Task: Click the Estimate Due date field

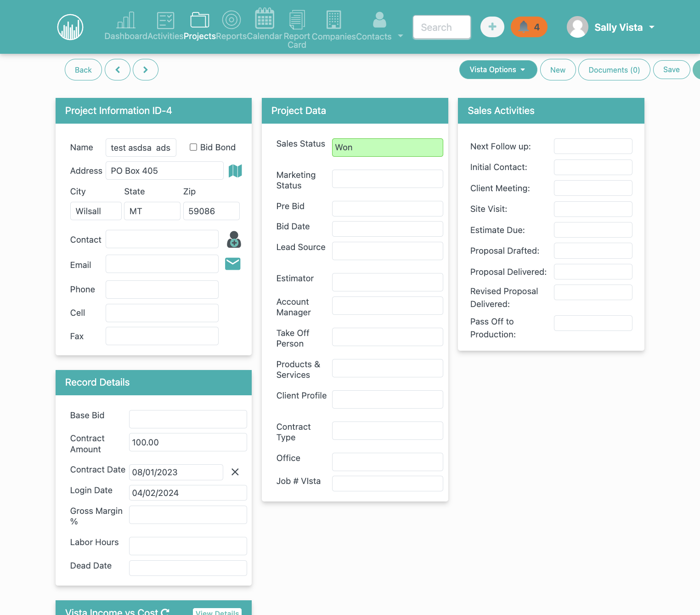Action: click(593, 230)
